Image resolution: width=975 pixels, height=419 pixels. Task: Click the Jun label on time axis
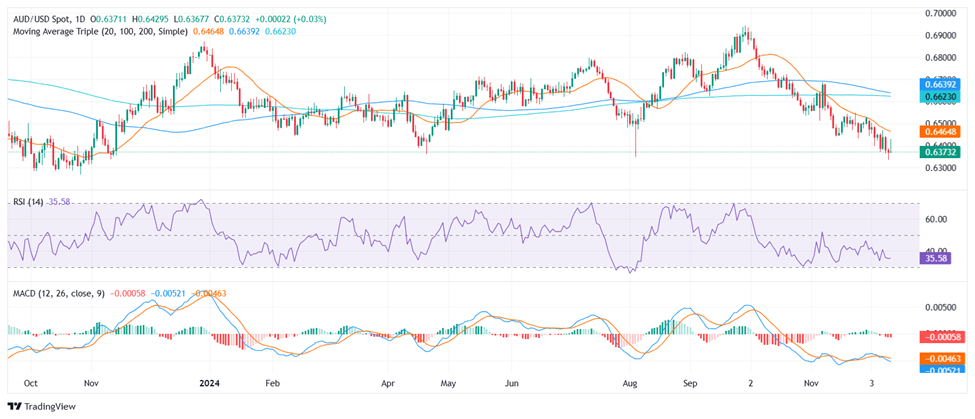click(x=513, y=382)
